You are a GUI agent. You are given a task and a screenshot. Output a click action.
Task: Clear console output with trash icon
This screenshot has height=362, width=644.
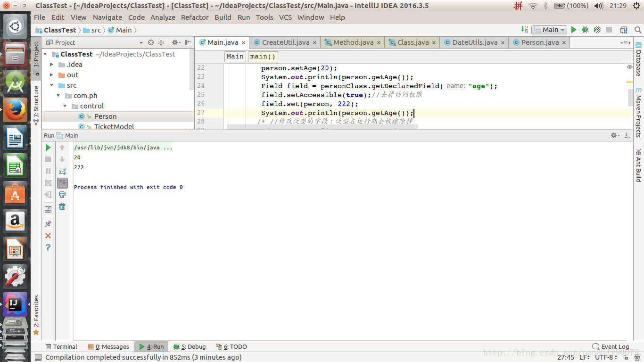[62, 206]
